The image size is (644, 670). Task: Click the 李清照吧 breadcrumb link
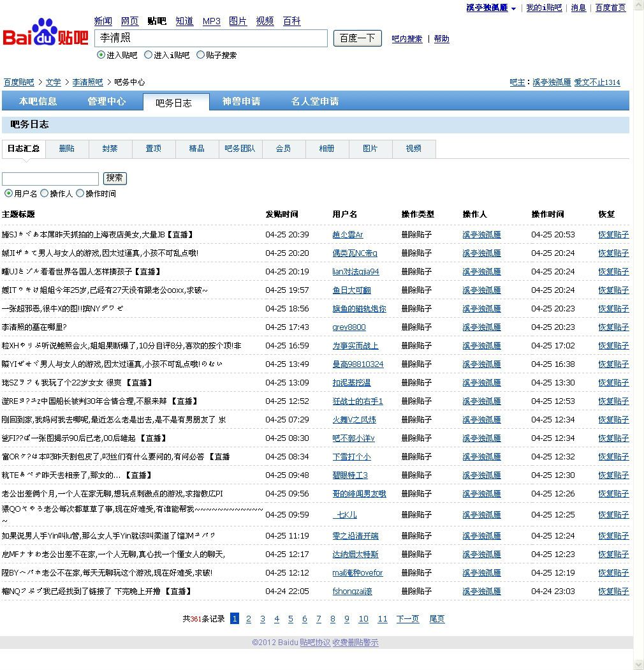coord(87,82)
